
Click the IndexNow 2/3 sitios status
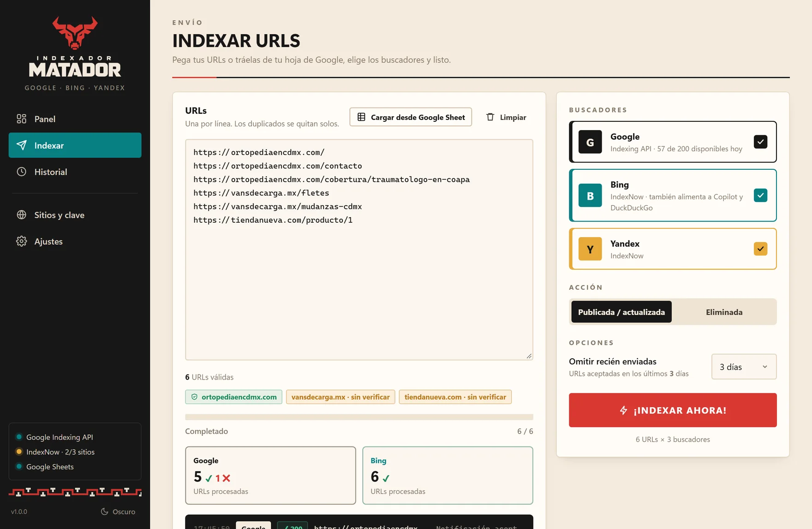point(55,452)
